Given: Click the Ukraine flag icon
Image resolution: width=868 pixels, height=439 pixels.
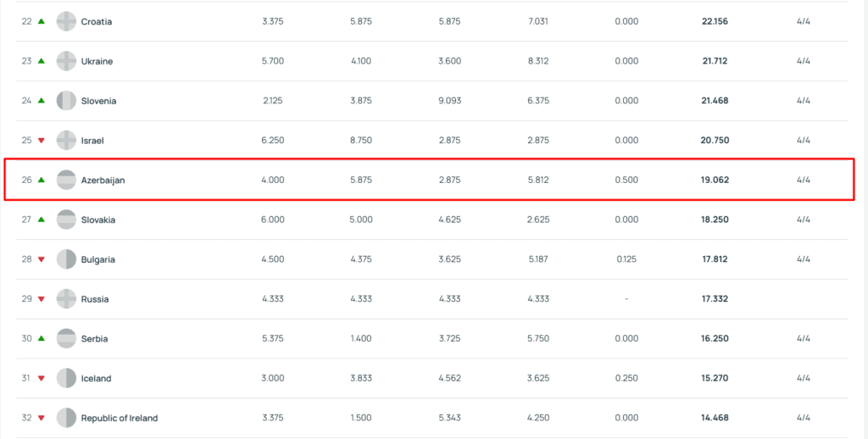Looking at the screenshot, I should pos(66,61).
